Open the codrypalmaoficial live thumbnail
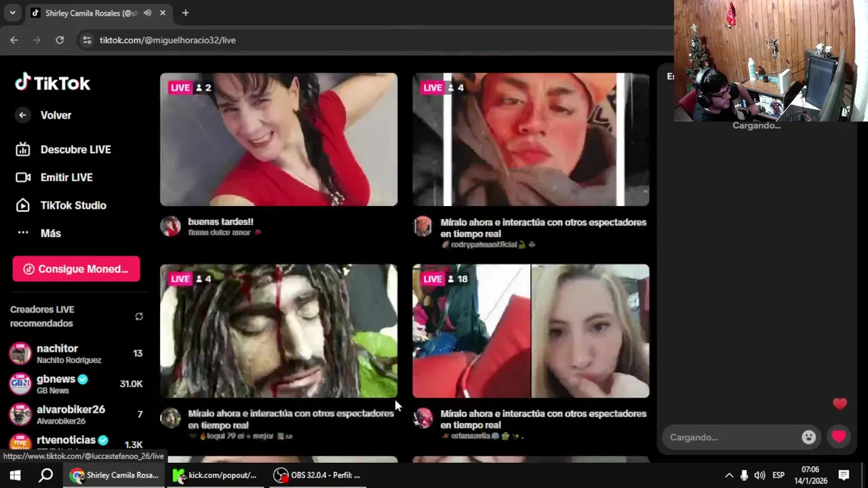This screenshot has height=488, width=868. tap(531, 139)
